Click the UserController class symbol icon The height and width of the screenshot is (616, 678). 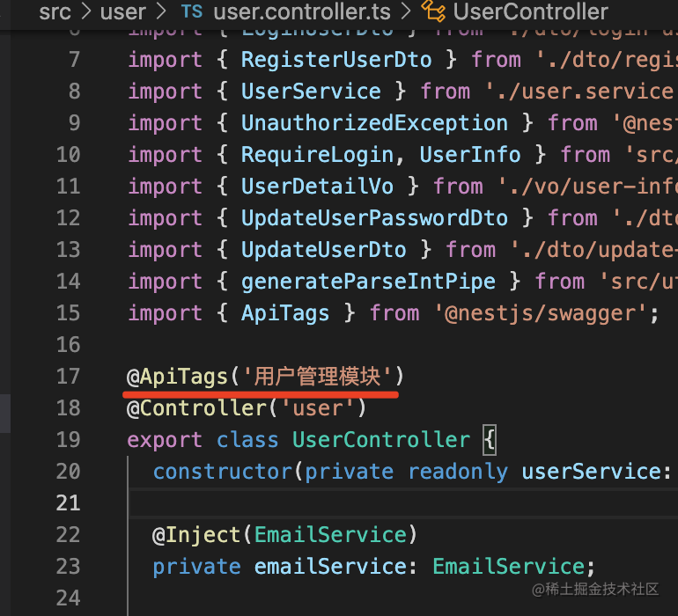[x=433, y=11]
